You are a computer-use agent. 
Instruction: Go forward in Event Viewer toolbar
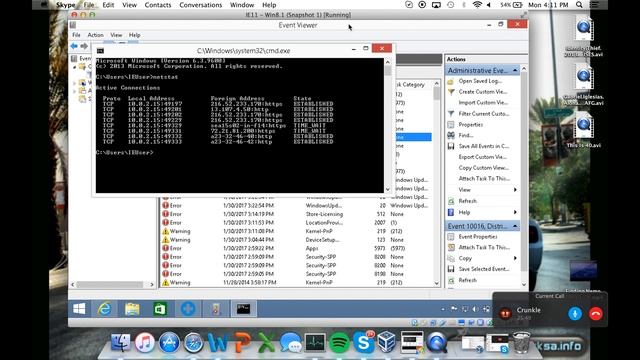tap(84, 46)
